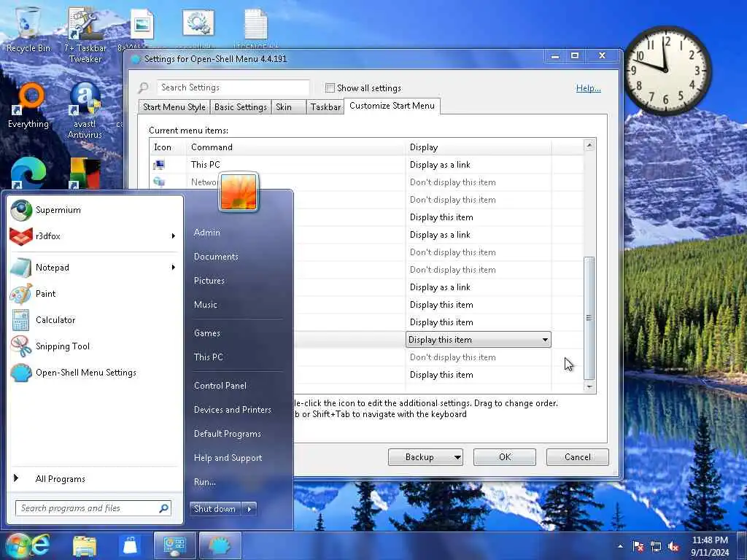The height and width of the screenshot is (560, 747).
Task: Switch to Open-Shell settings taskbar button
Action: coord(220,545)
